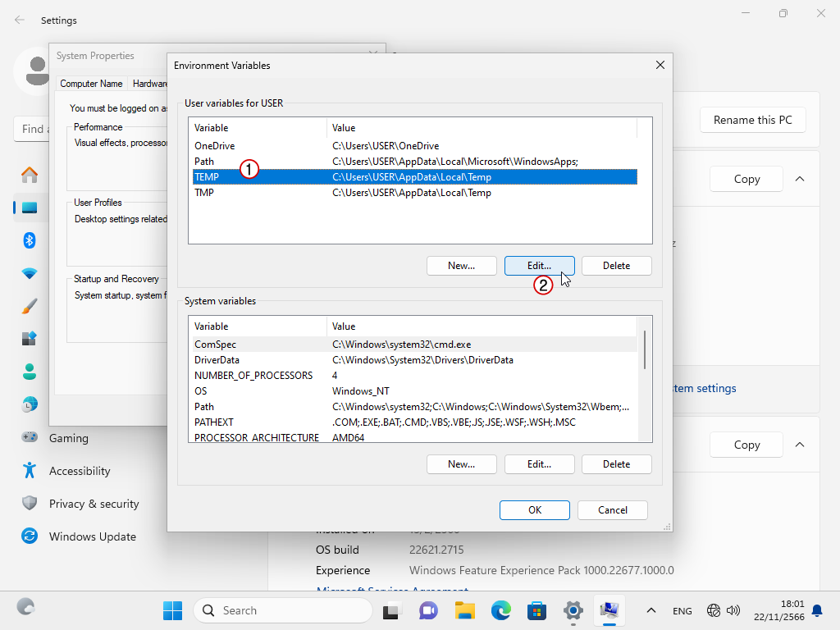
Task: Open Microsoft Store taskbar icon
Action: tap(537, 610)
